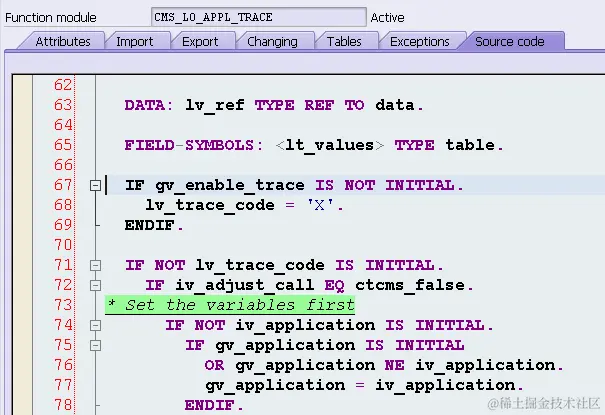This screenshot has width=605, height=415.
Task: Click the comment 'Set the variables first'
Action: click(240, 305)
